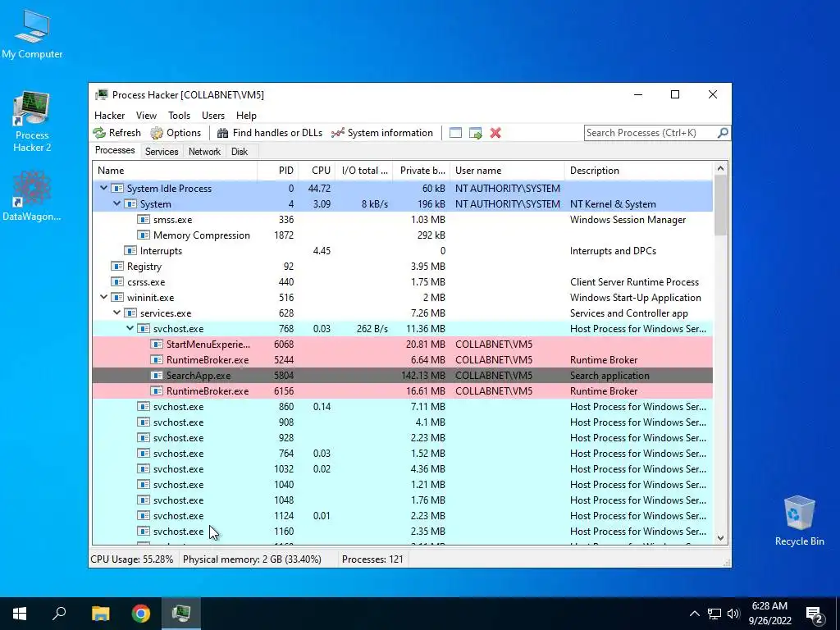The width and height of the screenshot is (840, 630).
Task: Collapse the wininit.exe tree node
Action: (x=104, y=297)
